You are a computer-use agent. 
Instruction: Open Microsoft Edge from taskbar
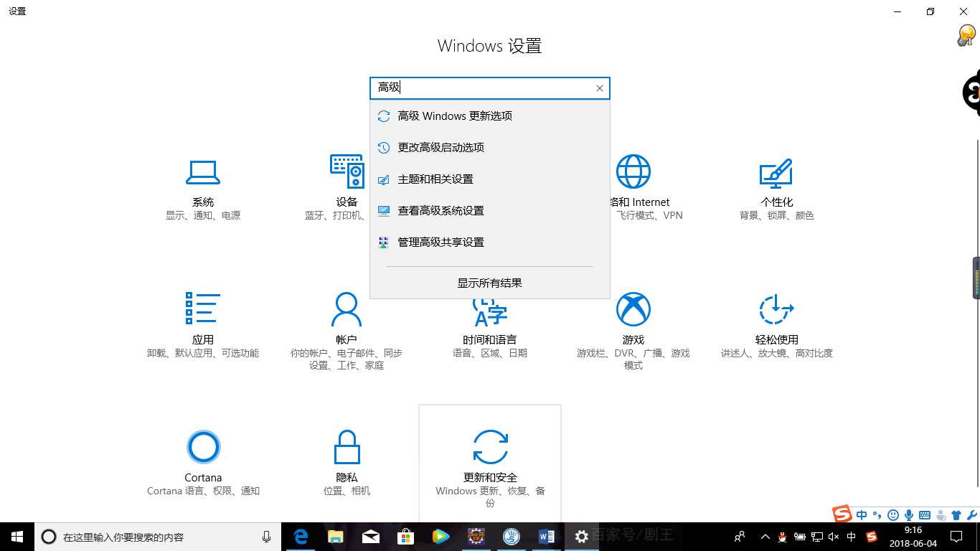click(x=301, y=537)
